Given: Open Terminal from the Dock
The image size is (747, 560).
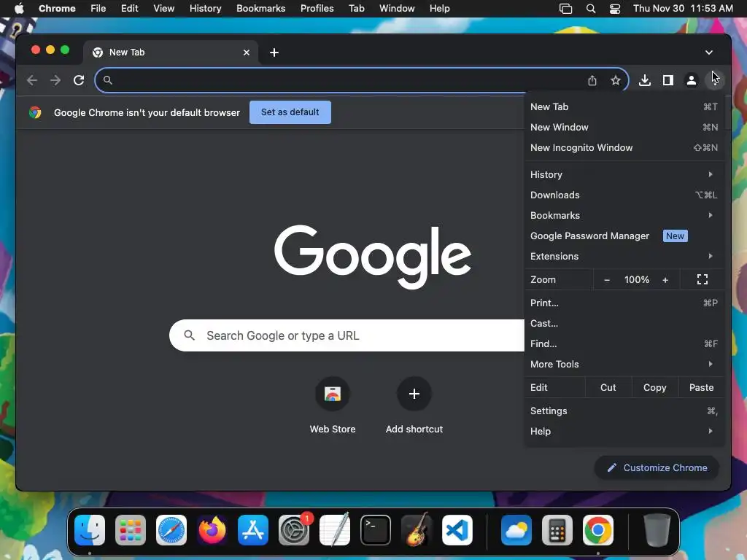Looking at the screenshot, I should pyautogui.click(x=376, y=530).
